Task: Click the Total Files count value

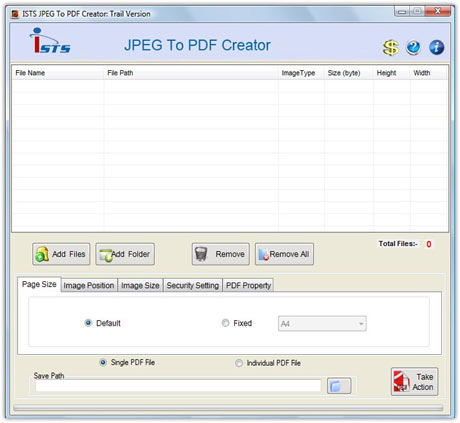Action: (x=429, y=244)
